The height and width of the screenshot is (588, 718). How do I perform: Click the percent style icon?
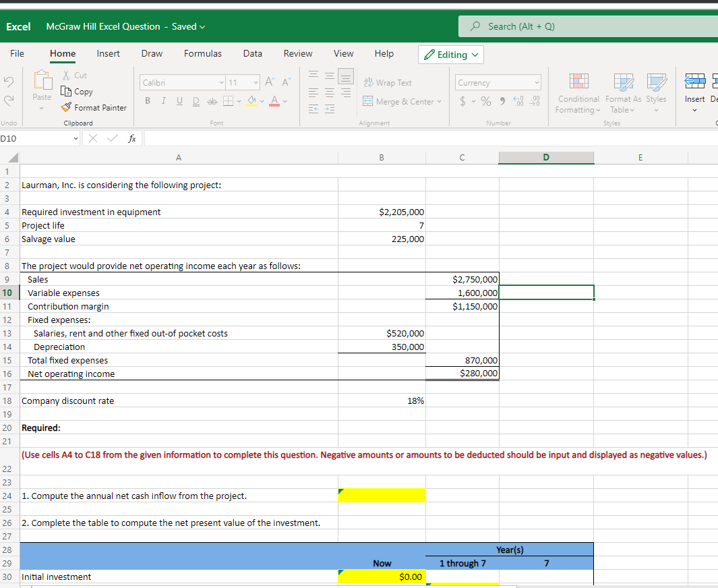pos(484,101)
